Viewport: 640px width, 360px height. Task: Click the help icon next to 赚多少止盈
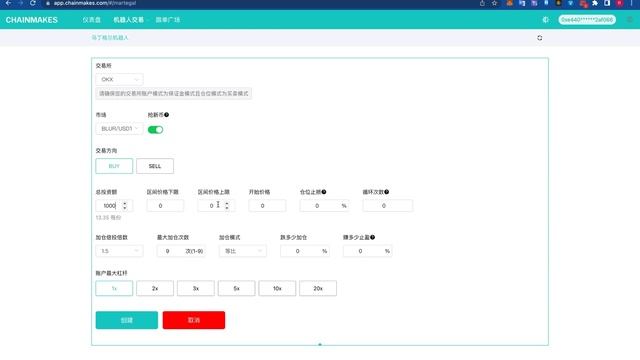(372, 237)
